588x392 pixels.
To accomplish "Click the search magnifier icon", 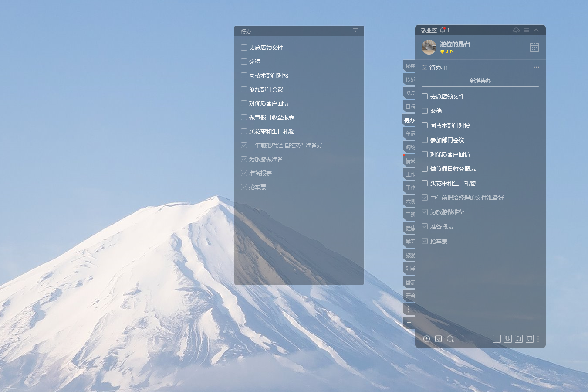I will coord(450,339).
